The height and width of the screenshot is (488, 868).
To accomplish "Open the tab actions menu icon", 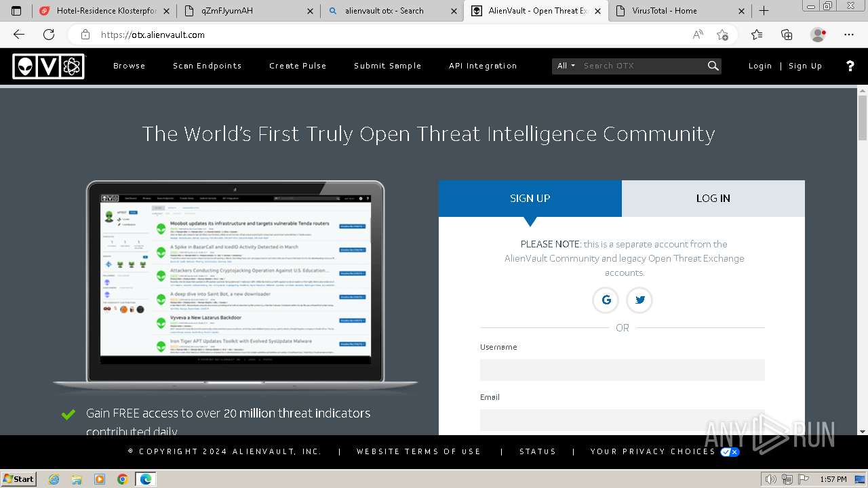I will [x=17, y=11].
